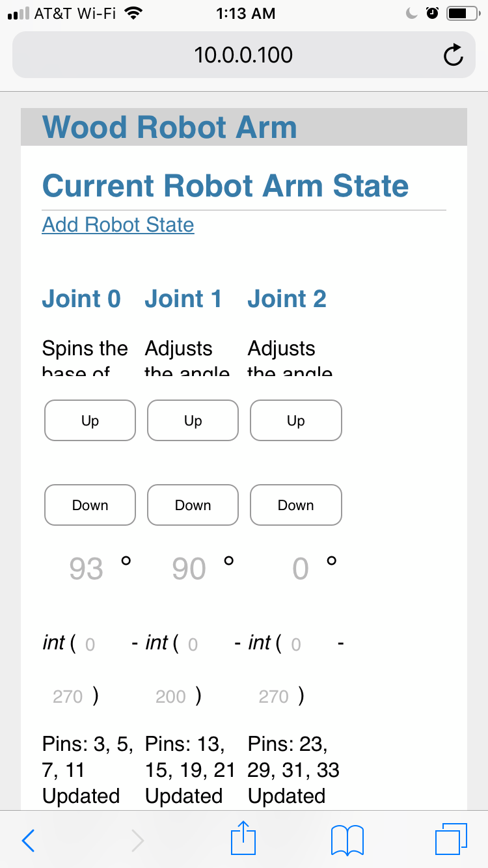The image size is (488, 868).
Task: Tap the alarm clock status icon
Action: pos(432,13)
